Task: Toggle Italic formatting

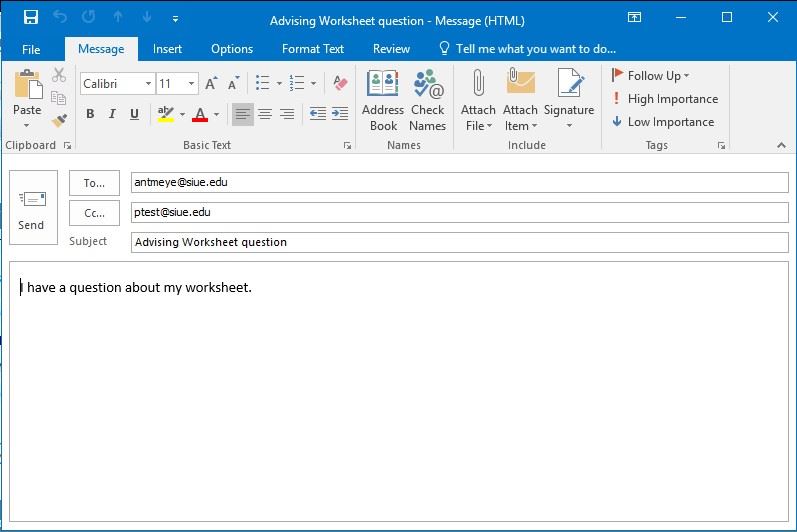Action: click(x=112, y=115)
